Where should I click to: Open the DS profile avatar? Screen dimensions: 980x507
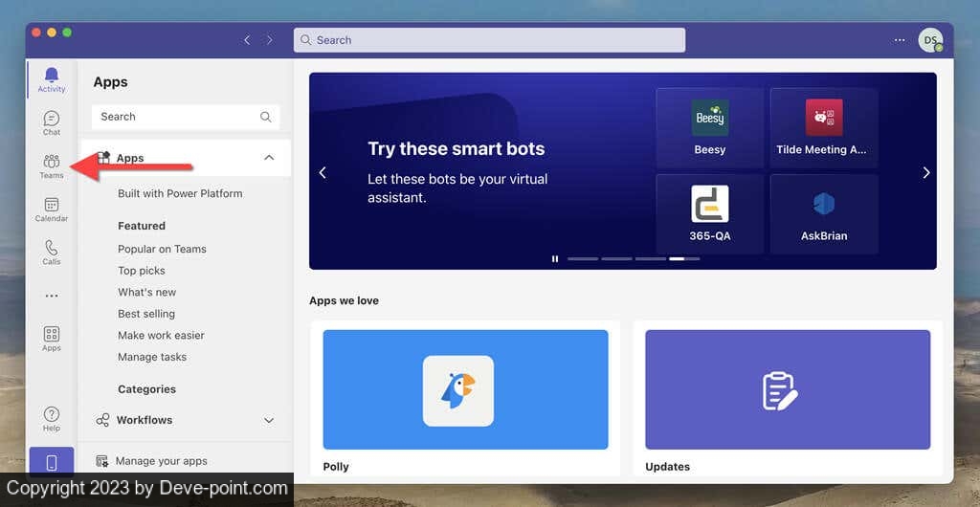[x=929, y=40]
